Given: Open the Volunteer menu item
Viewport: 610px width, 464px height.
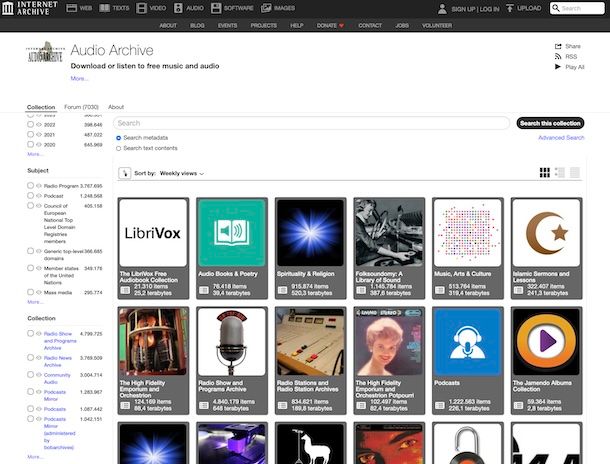Looking at the screenshot, I should tap(437, 26).
